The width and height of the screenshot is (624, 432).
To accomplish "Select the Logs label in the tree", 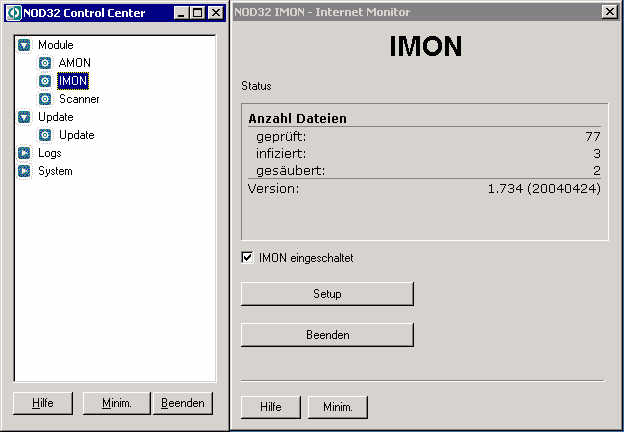I will [50, 153].
